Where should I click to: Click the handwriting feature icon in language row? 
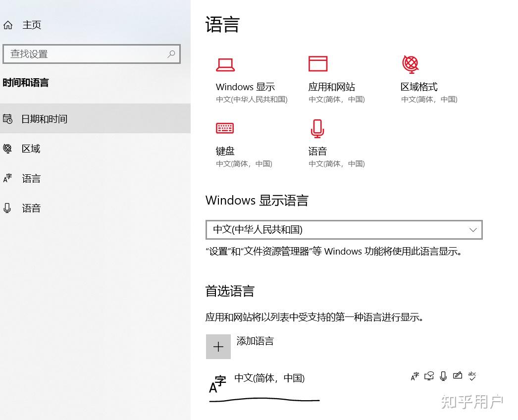point(458,375)
